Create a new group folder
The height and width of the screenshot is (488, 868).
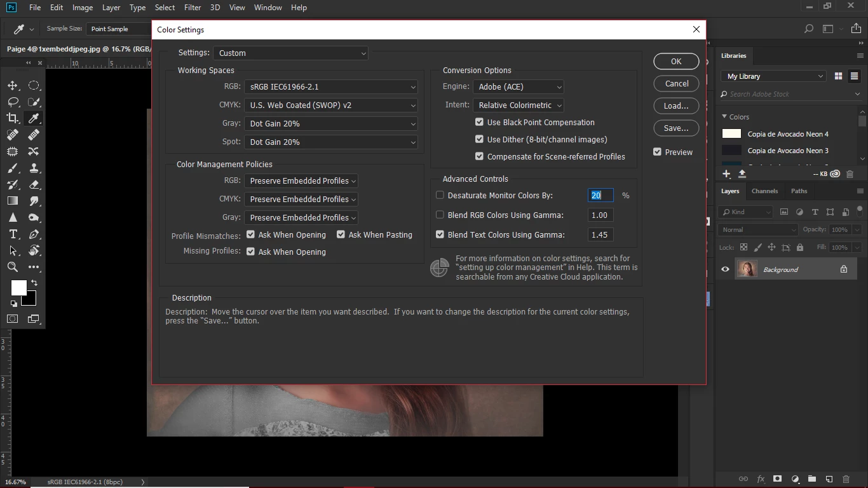812,479
